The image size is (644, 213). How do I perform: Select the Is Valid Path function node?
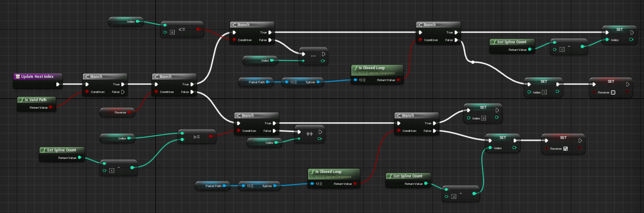(x=36, y=104)
